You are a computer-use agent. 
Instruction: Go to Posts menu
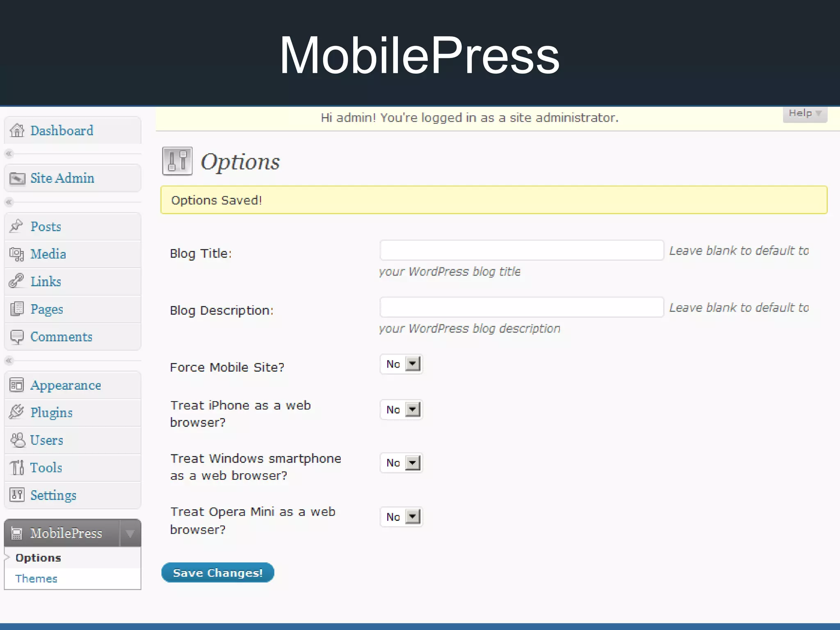(x=73, y=226)
